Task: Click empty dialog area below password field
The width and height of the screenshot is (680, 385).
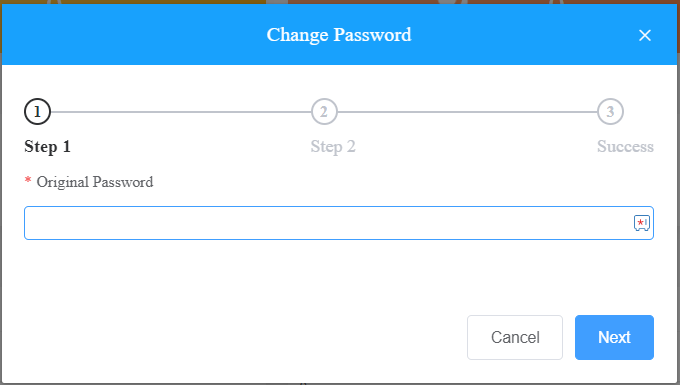Action: (x=339, y=275)
